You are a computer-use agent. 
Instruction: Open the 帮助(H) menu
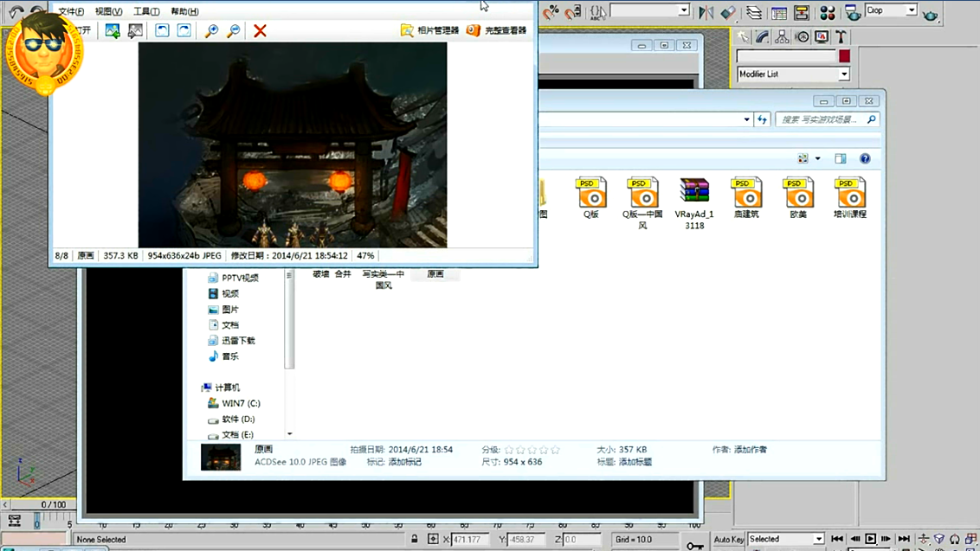(x=184, y=11)
